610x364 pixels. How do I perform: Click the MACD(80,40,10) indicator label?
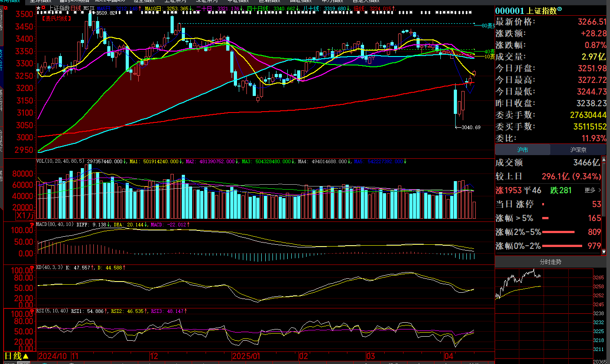[x=55, y=224]
